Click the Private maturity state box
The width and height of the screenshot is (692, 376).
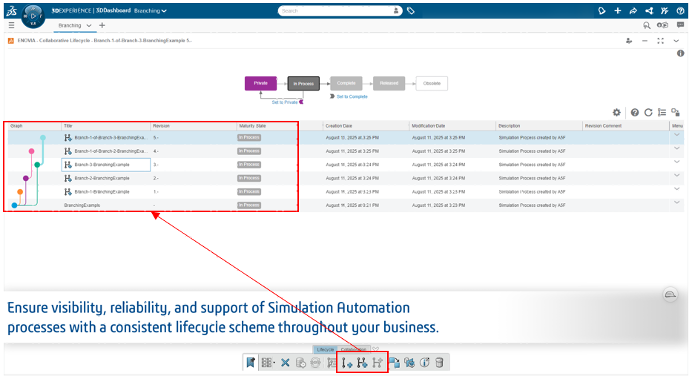coord(261,83)
